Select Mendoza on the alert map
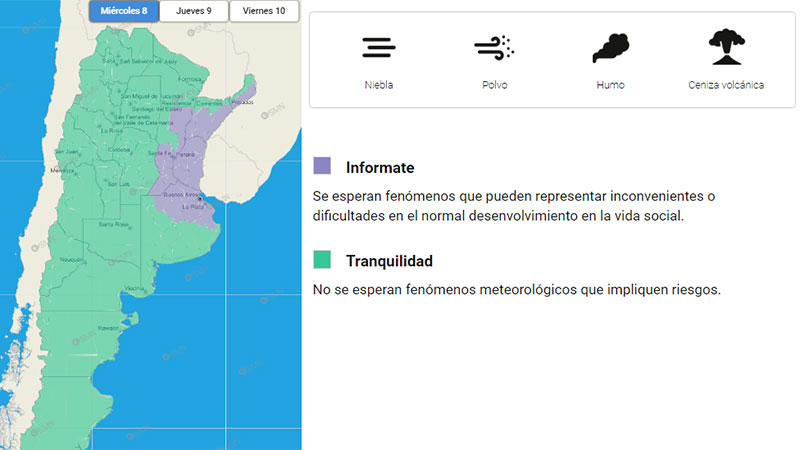 pos(63,171)
